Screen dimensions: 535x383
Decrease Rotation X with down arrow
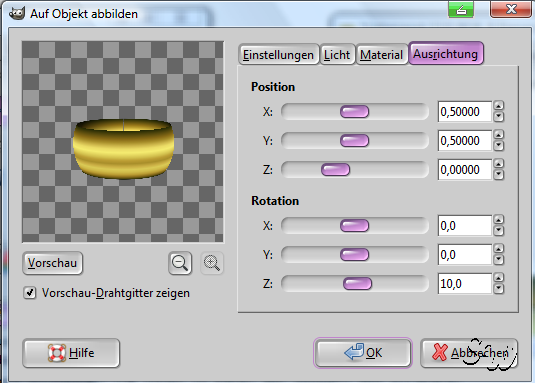tap(498, 231)
